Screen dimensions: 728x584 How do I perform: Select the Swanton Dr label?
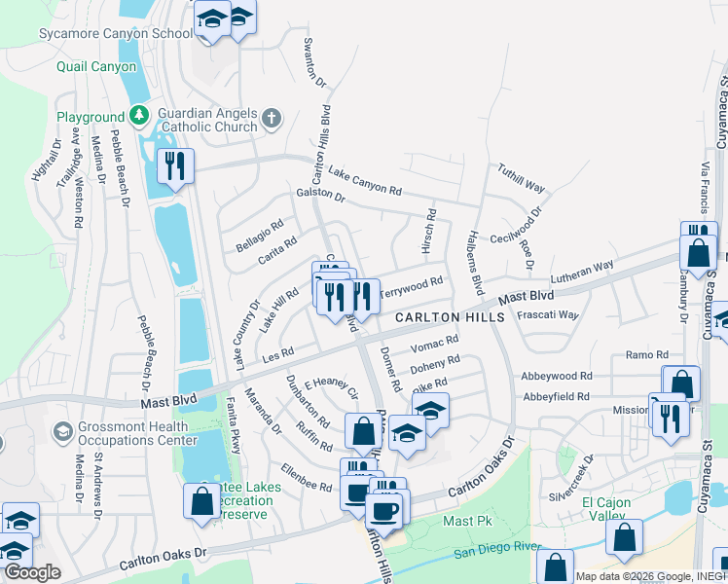[x=314, y=62]
